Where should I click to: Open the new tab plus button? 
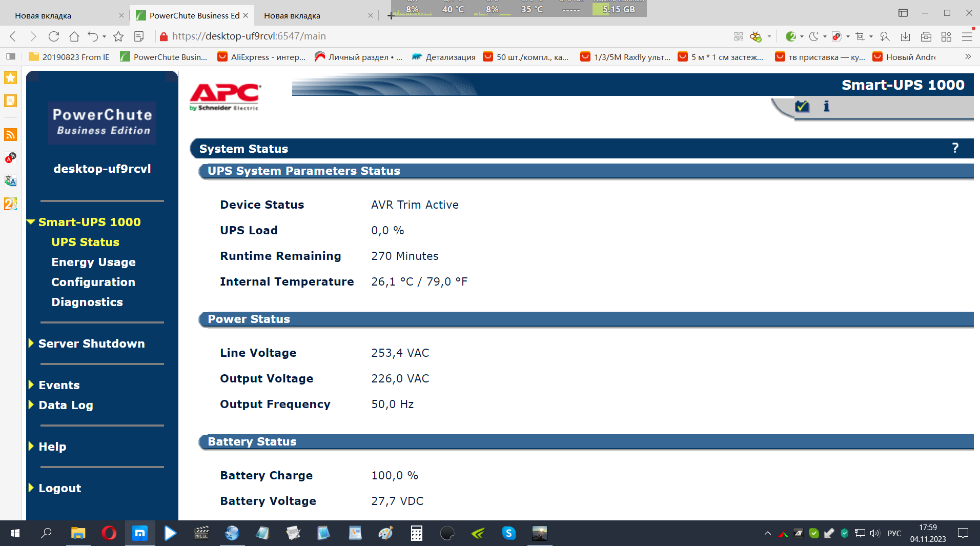(x=391, y=16)
